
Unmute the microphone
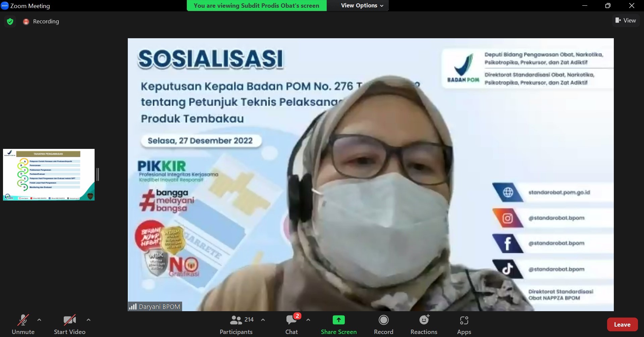pos(23,324)
